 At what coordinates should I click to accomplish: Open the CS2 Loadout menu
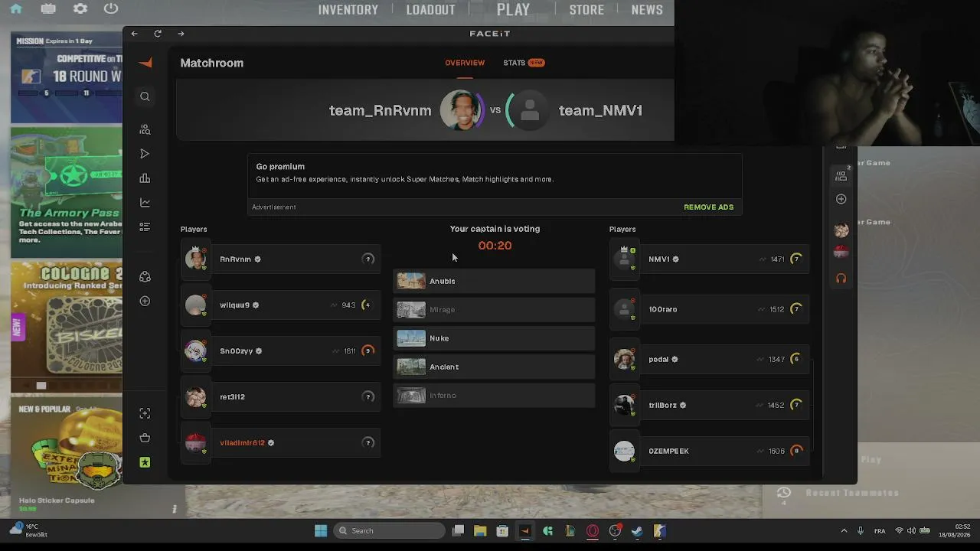(431, 10)
